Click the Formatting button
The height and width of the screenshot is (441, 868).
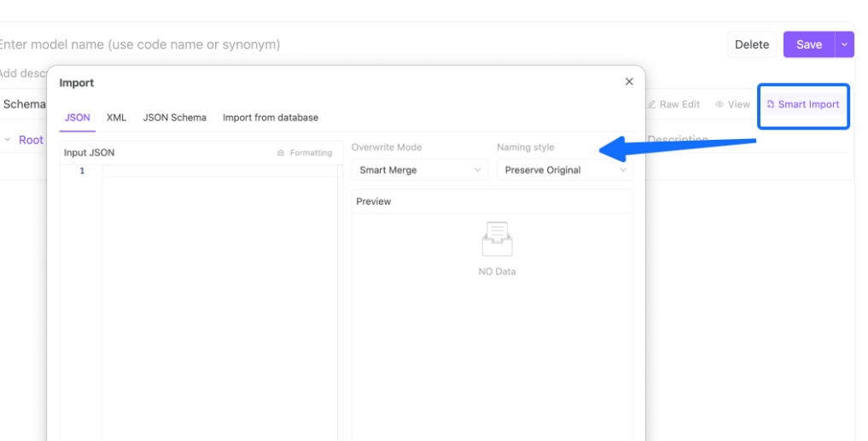tap(305, 153)
